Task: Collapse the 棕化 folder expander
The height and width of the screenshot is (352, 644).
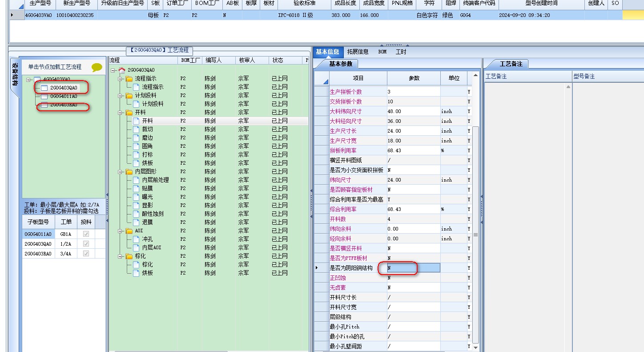Action: pyautogui.click(x=121, y=256)
